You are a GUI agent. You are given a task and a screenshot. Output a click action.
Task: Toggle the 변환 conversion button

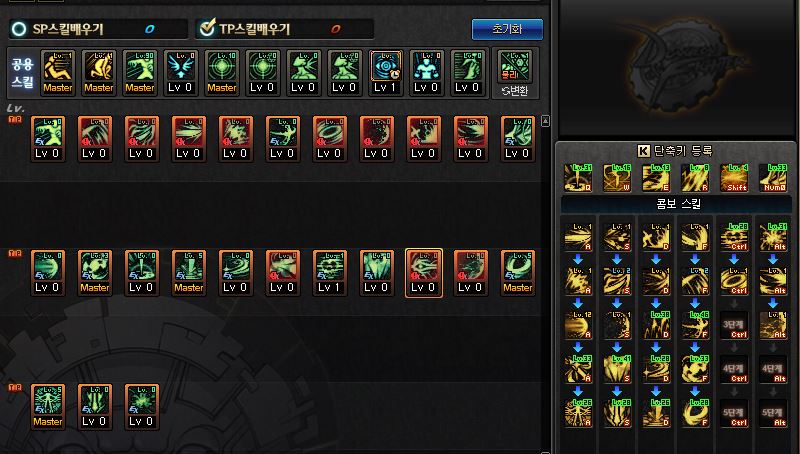(x=515, y=91)
